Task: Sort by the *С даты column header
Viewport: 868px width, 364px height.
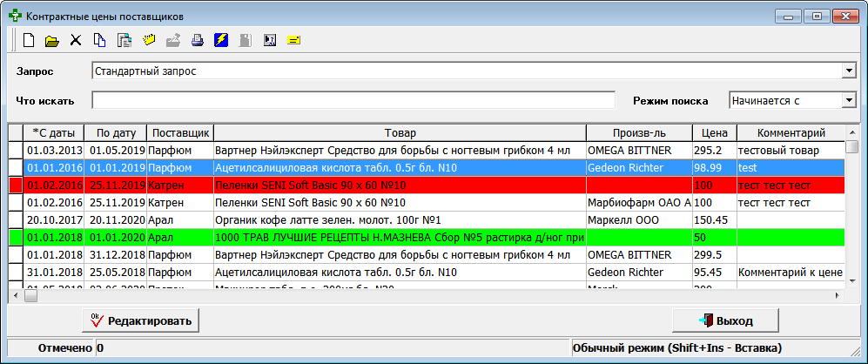Action: coord(54,133)
